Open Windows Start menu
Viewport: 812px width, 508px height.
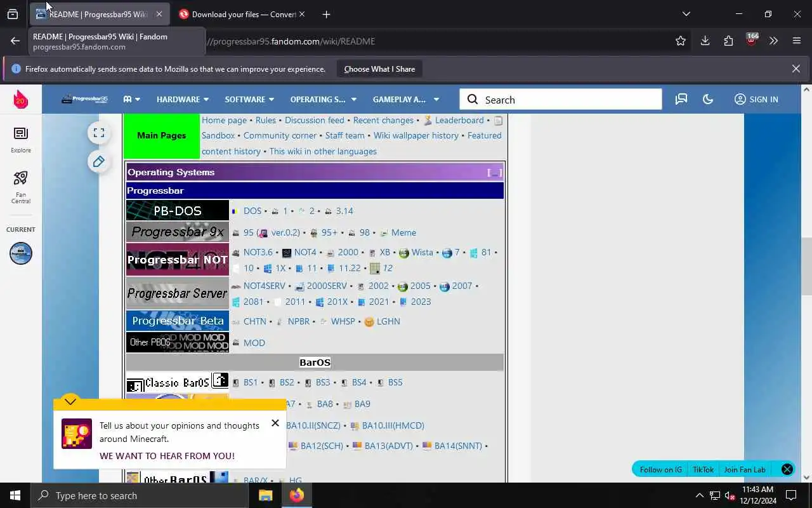click(15, 495)
